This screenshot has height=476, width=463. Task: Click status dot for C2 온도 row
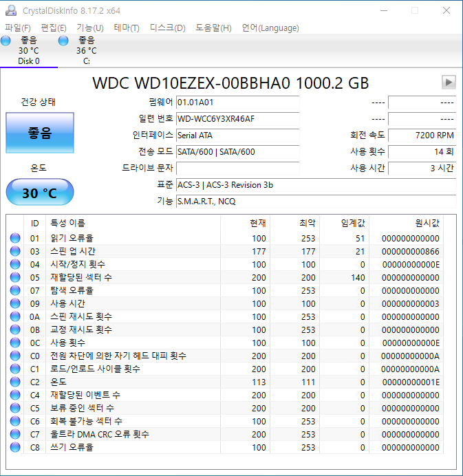point(15,382)
